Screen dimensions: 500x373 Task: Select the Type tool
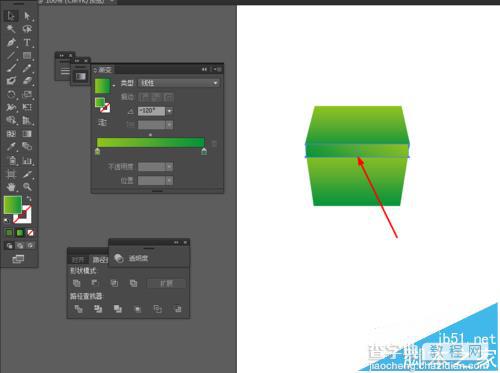[x=27, y=43]
